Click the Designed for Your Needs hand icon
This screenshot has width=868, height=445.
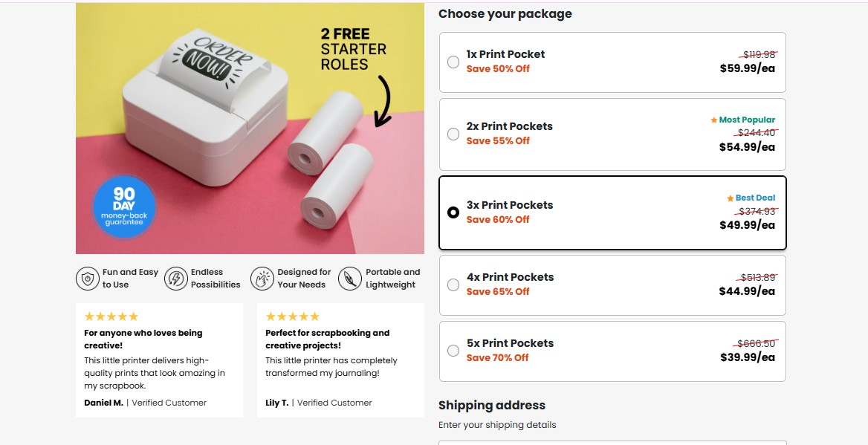click(x=262, y=279)
